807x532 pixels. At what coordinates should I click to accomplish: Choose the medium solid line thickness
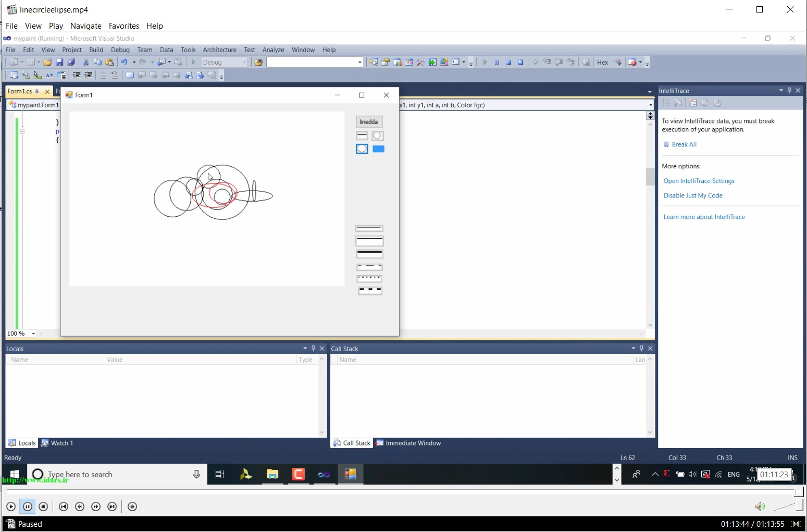[x=369, y=241]
